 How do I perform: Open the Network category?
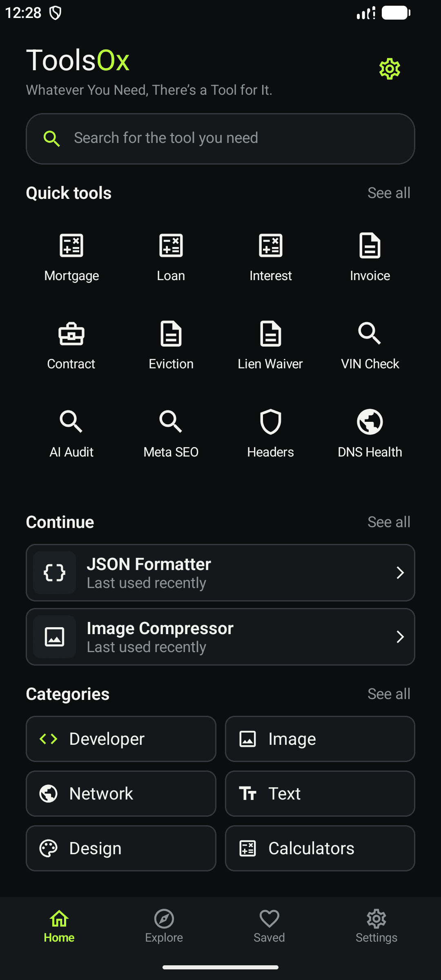click(121, 793)
